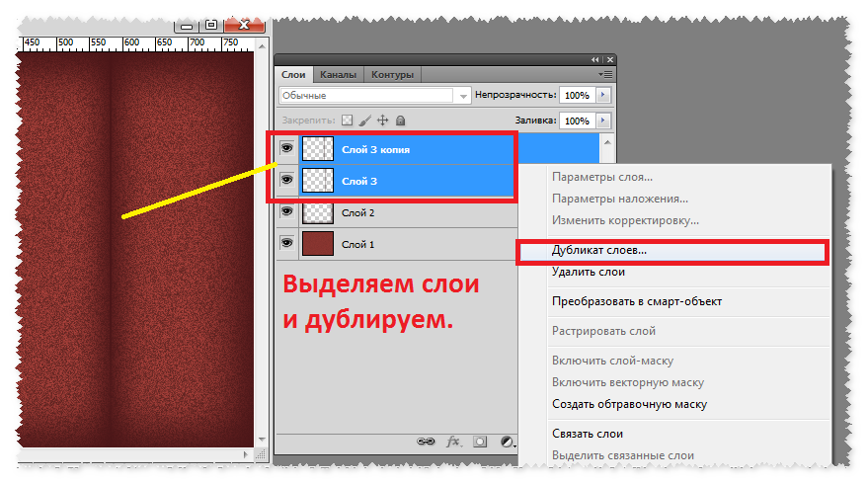Hide the layer Слой 1
This screenshot has width=868, height=485.
[286, 243]
